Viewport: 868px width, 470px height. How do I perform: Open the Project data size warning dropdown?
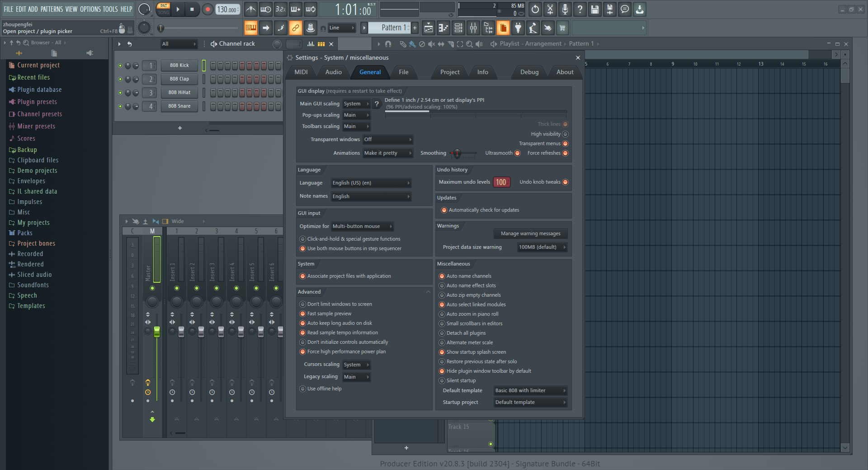[542, 247]
